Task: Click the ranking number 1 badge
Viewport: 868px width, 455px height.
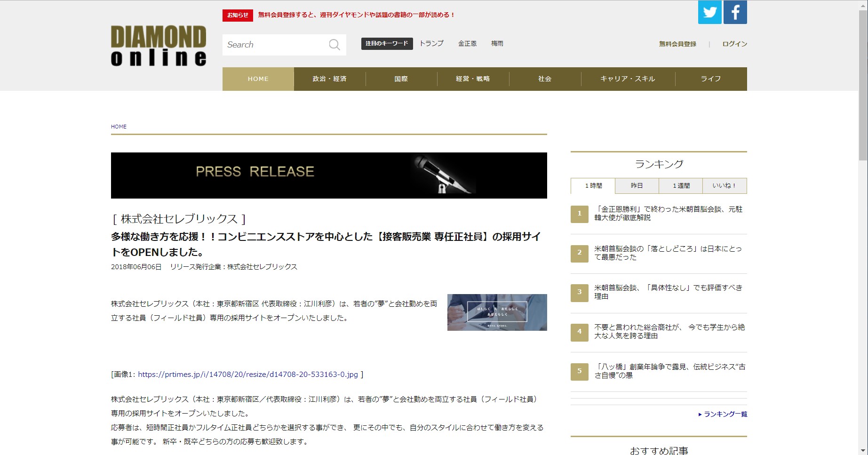Action: (580, 214)
